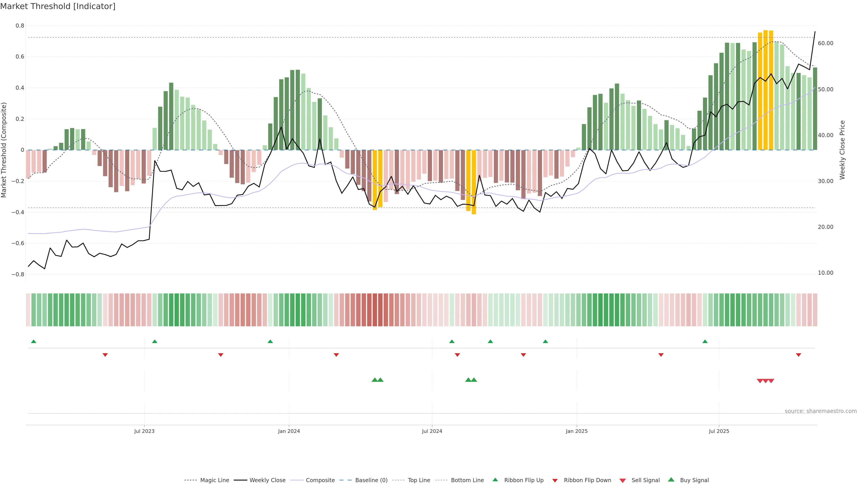Screen dimensions: 868x488
Task: Click the last red ribbon flip down marker
Action: click(798, 355)
